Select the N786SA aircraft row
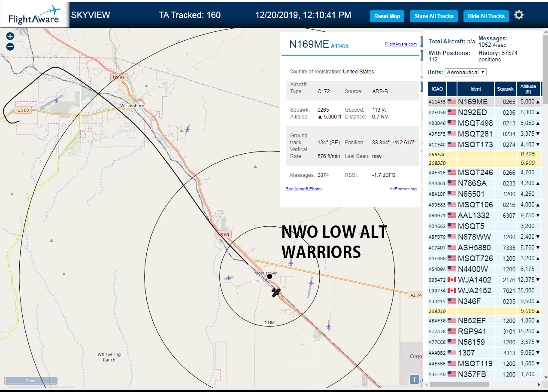The height and width of the screenshot is (392, 548). pos(484,183)
